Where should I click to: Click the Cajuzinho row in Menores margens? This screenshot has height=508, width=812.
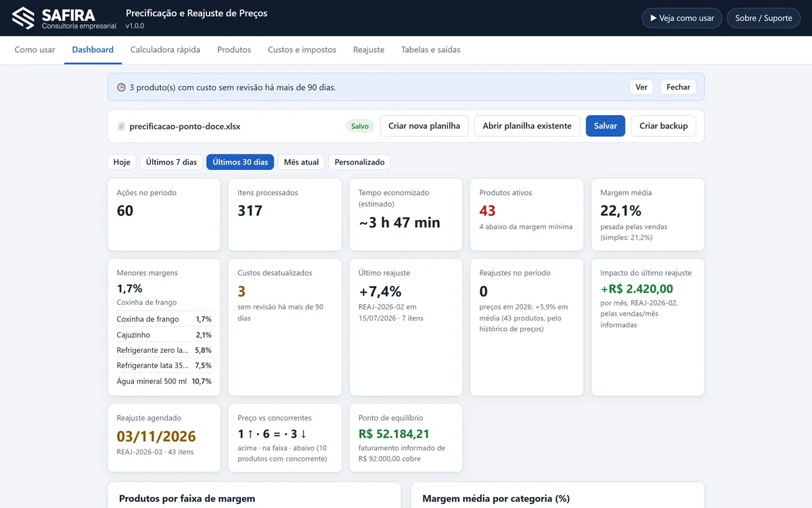click(x=164, y=335)
